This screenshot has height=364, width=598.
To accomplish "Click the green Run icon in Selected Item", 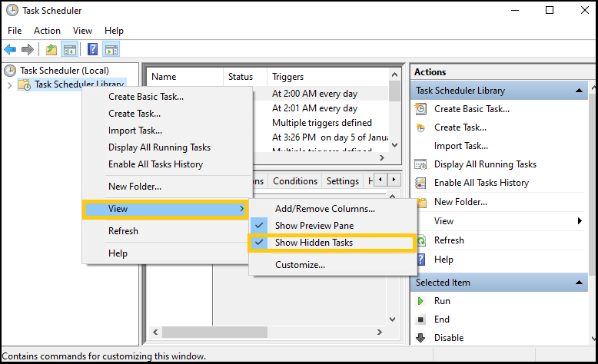I will click(420, 301).
